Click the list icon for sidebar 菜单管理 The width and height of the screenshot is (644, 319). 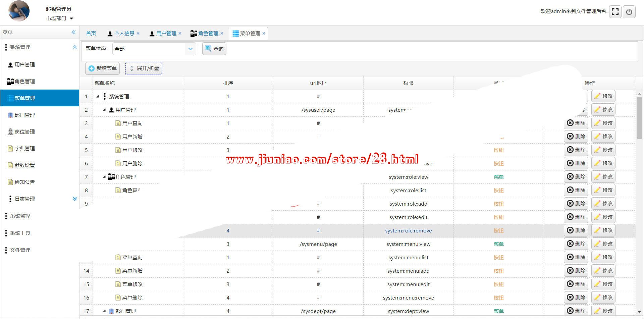click(x=10, y=98)
